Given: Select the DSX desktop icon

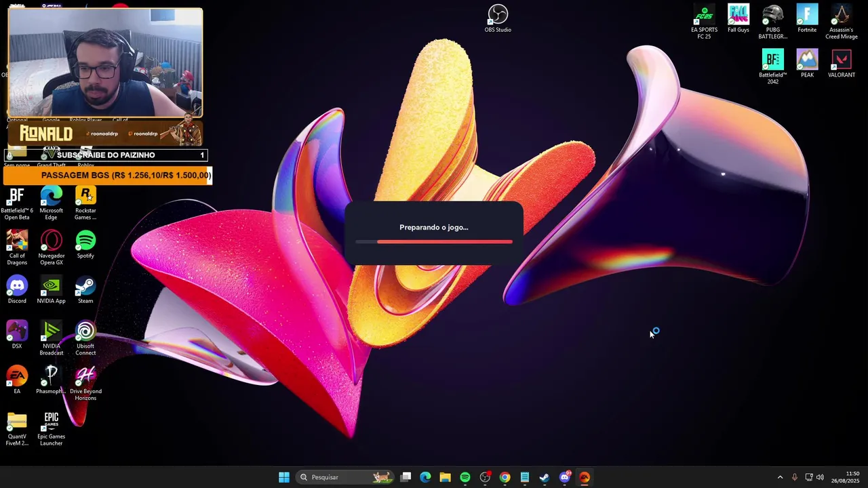Looking at the screenshot, I should point(17,335).
